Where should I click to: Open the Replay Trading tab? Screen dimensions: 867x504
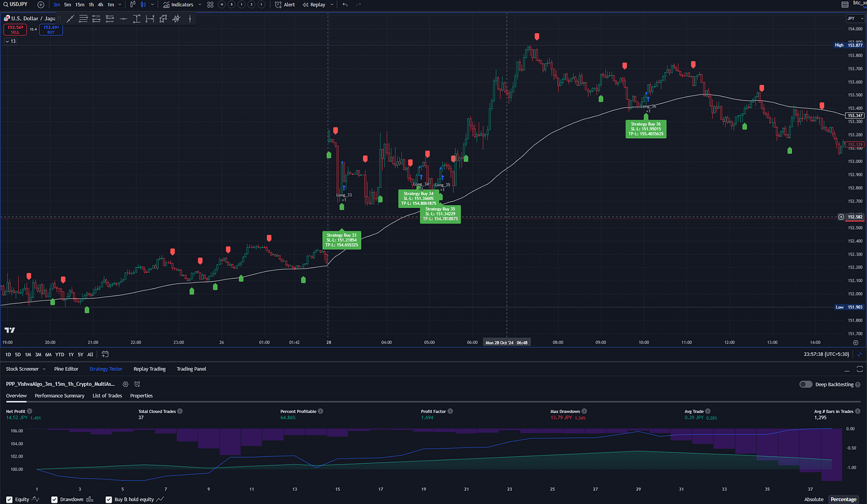click(150, 369)
